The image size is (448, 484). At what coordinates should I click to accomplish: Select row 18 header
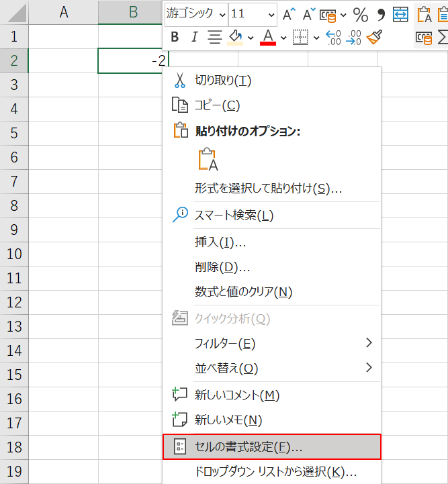point(14,447)
